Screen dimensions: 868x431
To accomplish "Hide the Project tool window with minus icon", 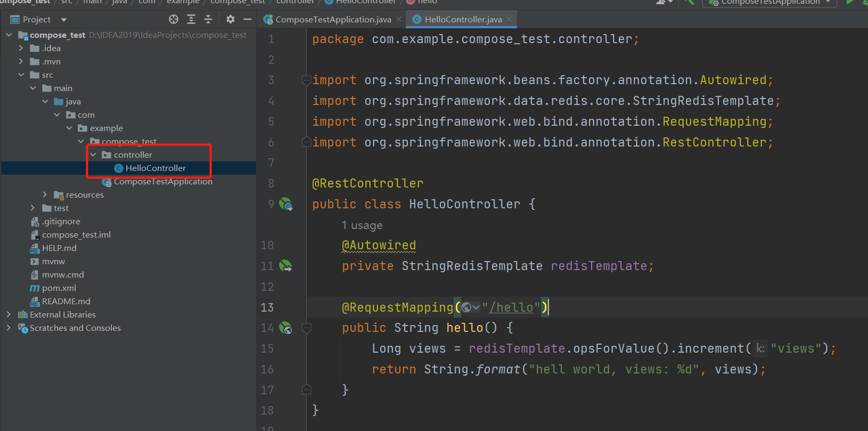I will (x=247, y=20).
